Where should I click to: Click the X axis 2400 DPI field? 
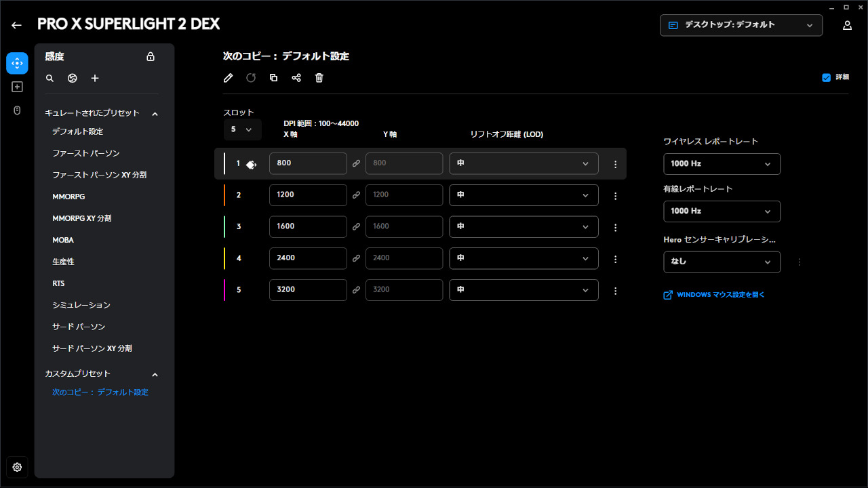coord(308,258)
